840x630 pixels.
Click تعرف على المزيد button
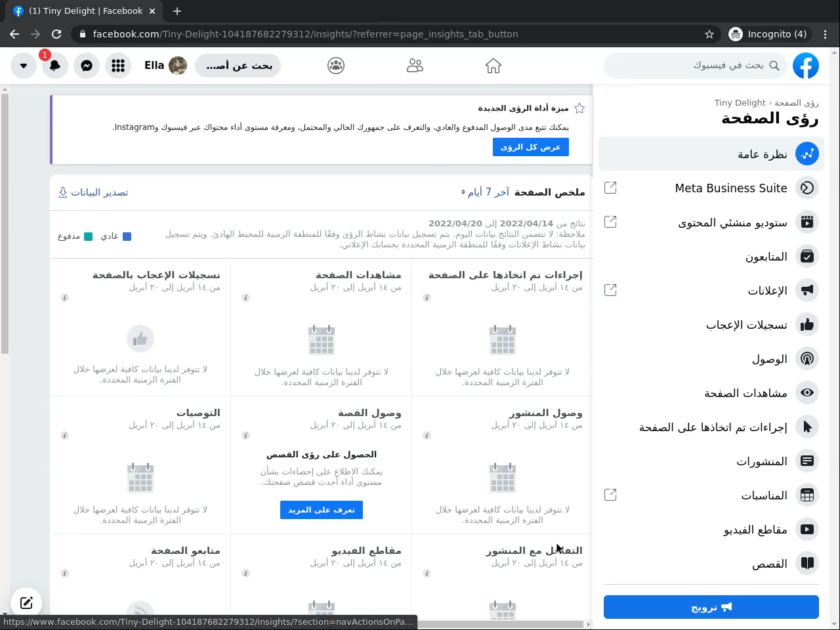(322, 510)
